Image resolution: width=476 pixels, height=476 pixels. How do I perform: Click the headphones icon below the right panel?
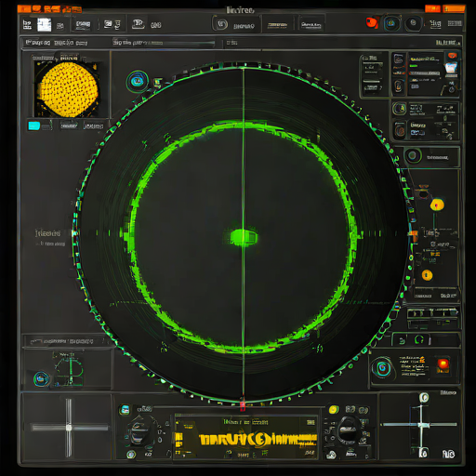[419, 340]
